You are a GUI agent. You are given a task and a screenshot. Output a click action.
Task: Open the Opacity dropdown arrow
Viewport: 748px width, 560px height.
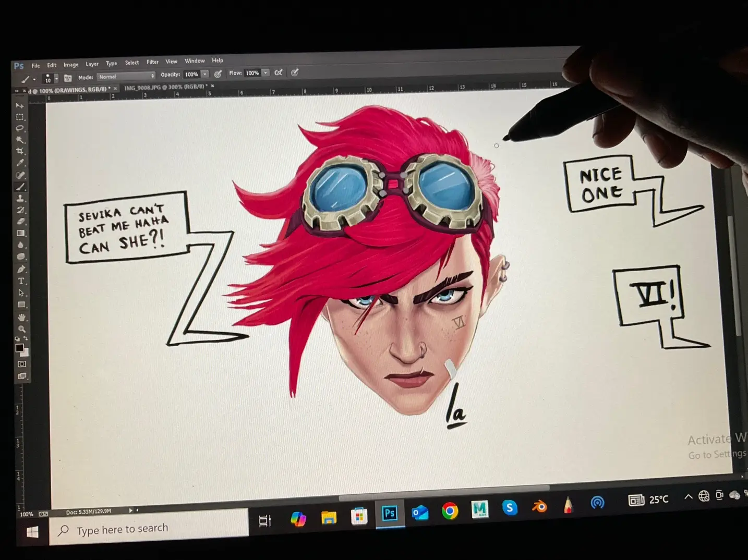[205, 75]
